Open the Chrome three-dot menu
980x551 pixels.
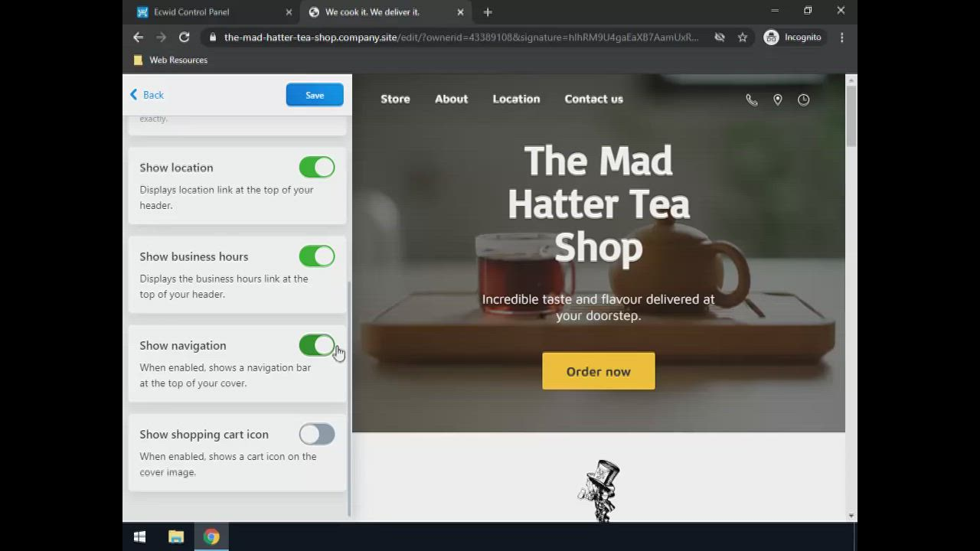pyautogui.click(x=841, y=37)
